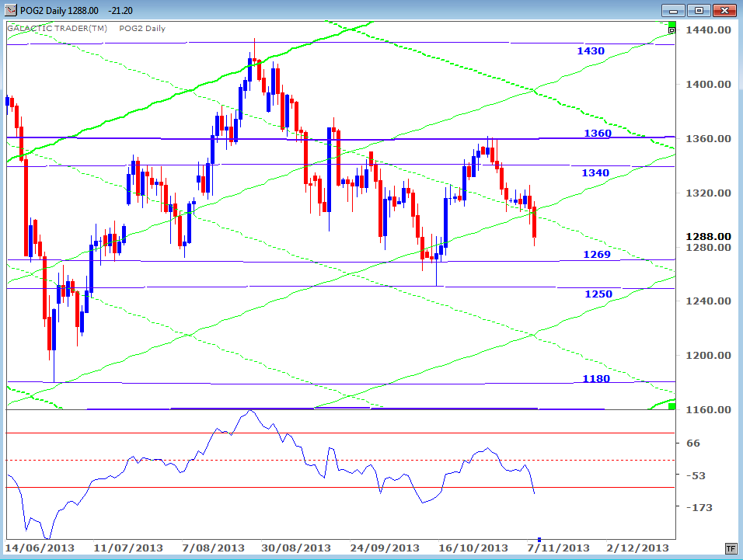The width and height of the screenshot is (743, 560).
Task: Select the 1180 price level label
Action: click(x=595, y=379)
